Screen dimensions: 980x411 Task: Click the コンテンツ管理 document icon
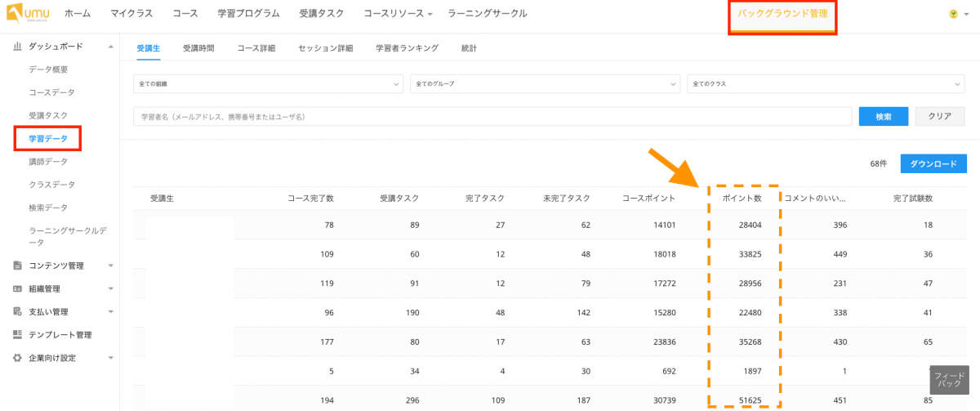coord(17,266)
